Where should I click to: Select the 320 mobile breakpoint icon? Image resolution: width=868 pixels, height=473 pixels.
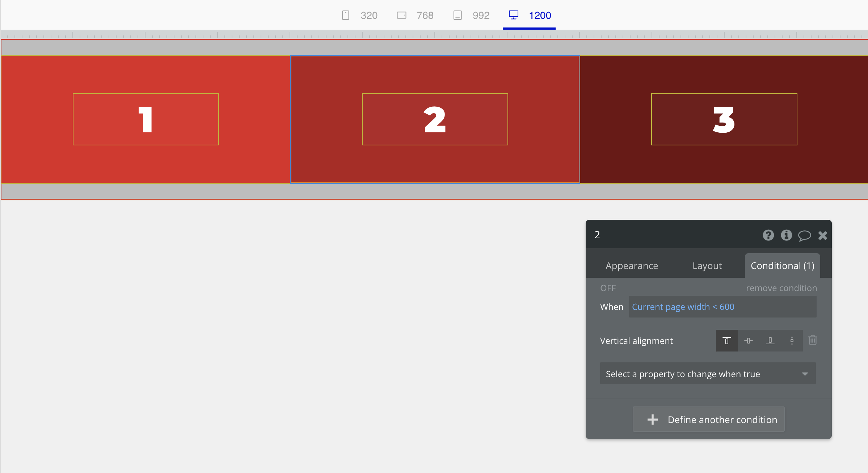tap(346, 15)
